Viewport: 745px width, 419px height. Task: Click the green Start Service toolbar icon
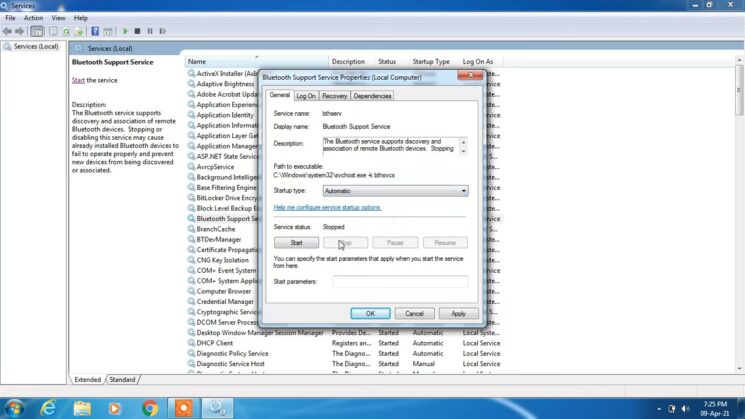(x=126, y=31)
